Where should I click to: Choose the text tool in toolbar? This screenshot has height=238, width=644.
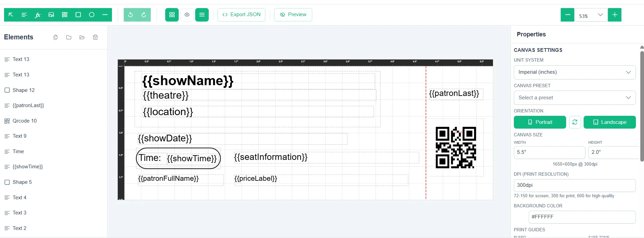(x=24, y=15)
